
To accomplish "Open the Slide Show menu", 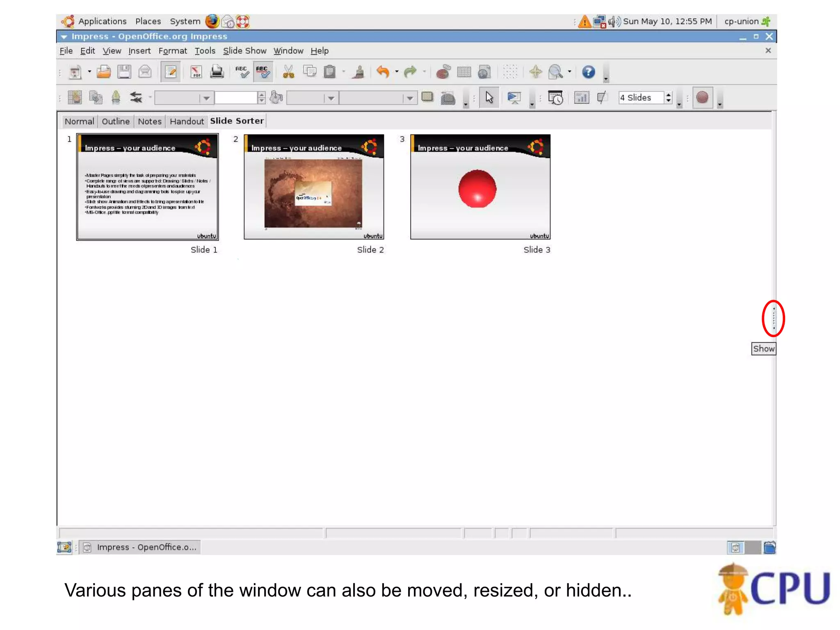I will coord(245,51).
